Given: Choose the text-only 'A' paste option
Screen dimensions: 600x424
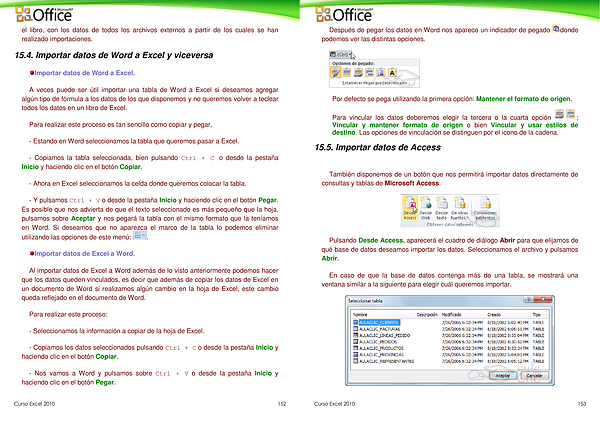Looking at the screenshot, I should click(393, 72).
